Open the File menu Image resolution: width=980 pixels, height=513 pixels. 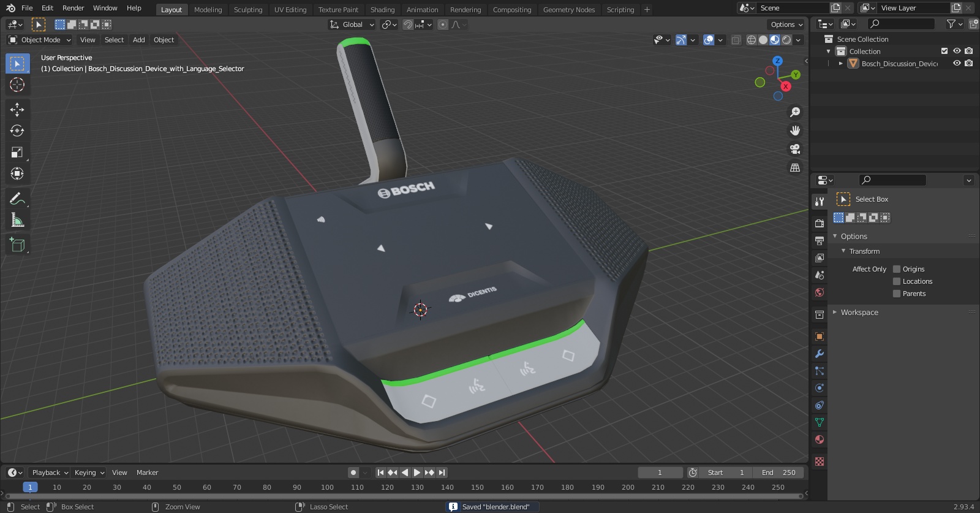(27, 8)
